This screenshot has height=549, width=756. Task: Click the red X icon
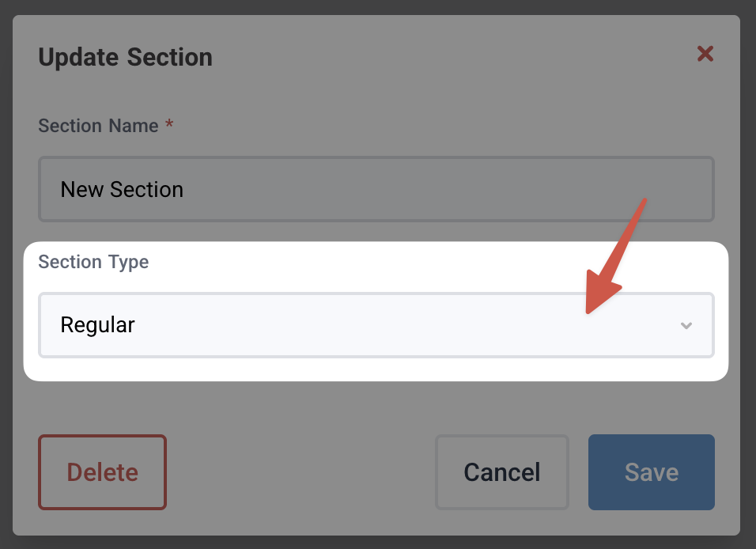pos(705,54)
